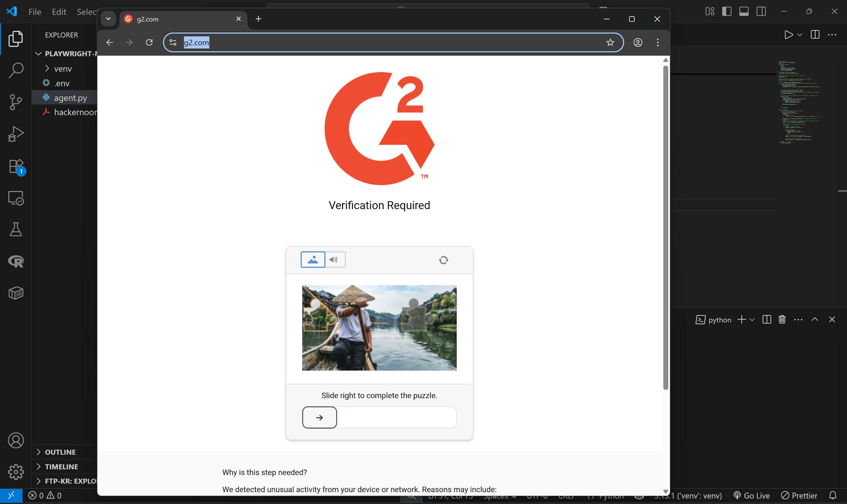Reload the g2.com page
This screenshot has height=504, width=847.
click(x=149, y=43)
